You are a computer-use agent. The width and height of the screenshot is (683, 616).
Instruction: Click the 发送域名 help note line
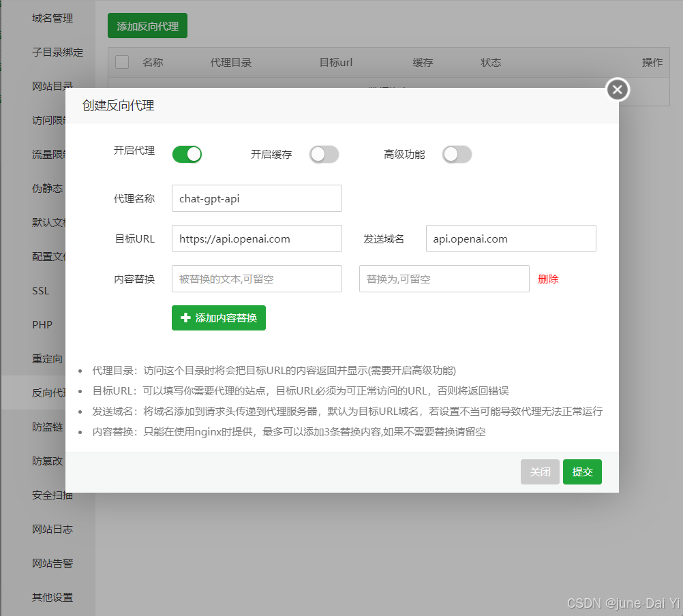[x=347, y=411]
